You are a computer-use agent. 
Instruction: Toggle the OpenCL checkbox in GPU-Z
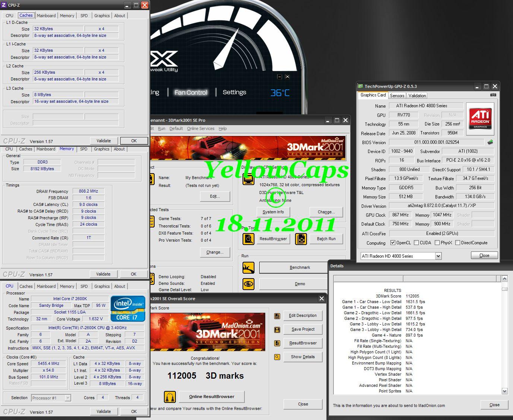pos(393,243)
